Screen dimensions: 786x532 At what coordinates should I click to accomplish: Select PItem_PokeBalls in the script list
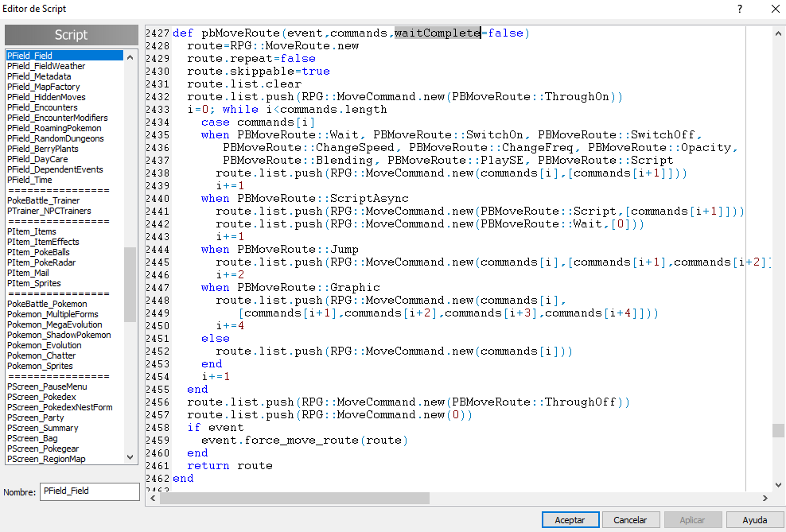coord(38,252)
